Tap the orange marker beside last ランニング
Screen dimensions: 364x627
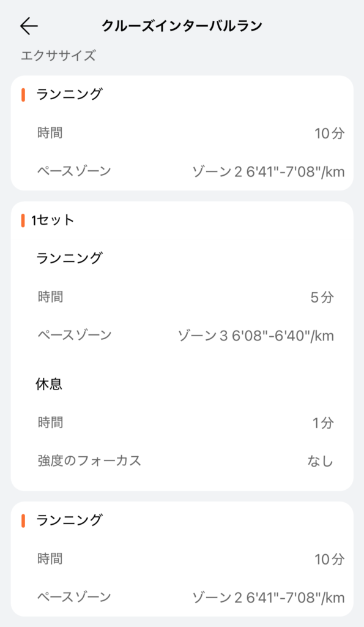click(x=23, y=520)
